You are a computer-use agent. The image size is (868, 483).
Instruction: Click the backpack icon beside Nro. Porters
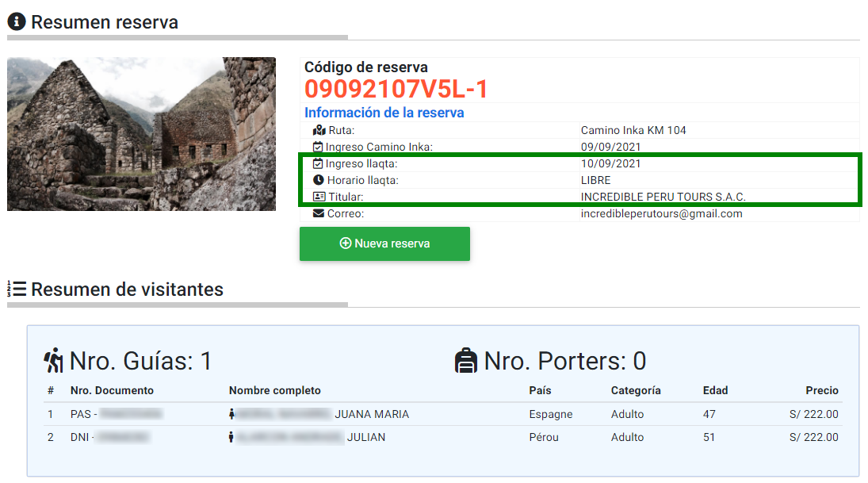[465, 362]
